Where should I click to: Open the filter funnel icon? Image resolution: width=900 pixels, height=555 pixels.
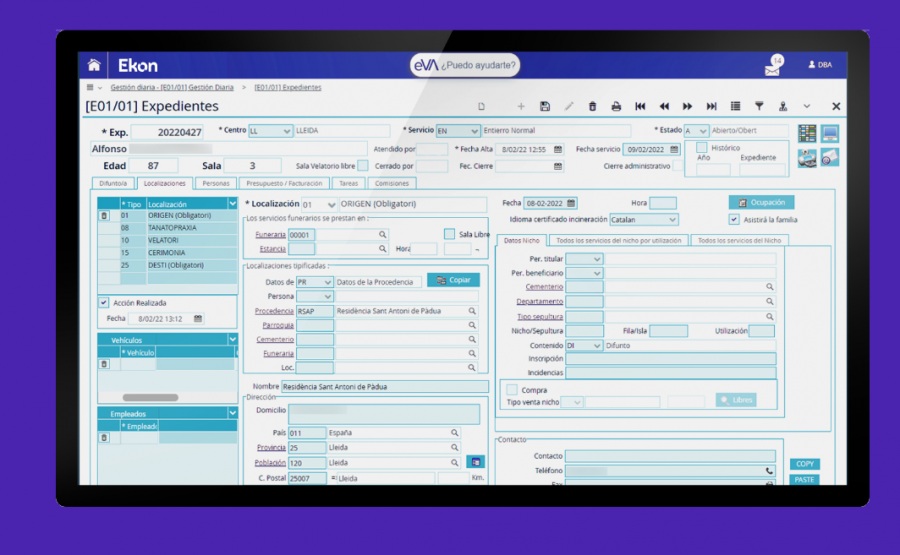[759, 106]
